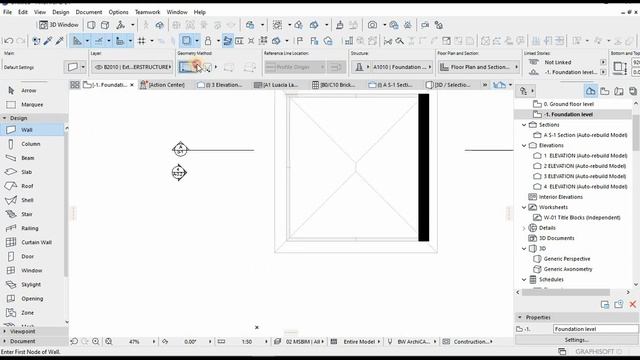
Task: Open the Teamwork menu
Action: (x=147, y=12)
